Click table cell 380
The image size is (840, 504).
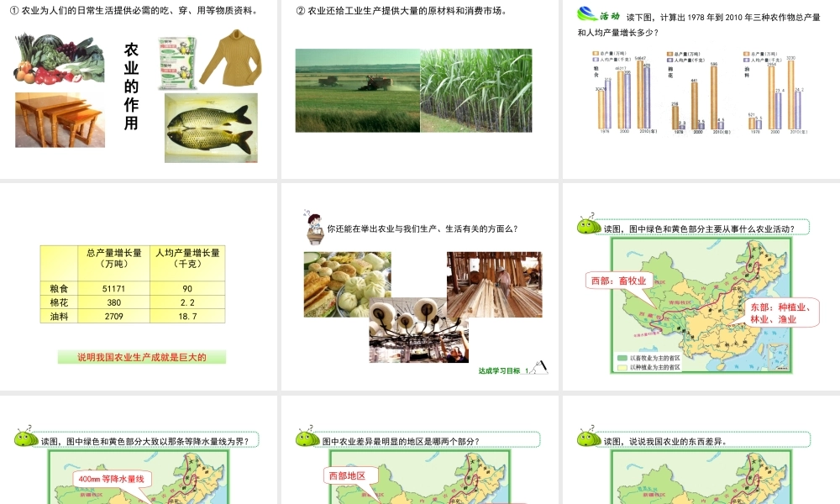pyautogui.click(x=113, y=302)
